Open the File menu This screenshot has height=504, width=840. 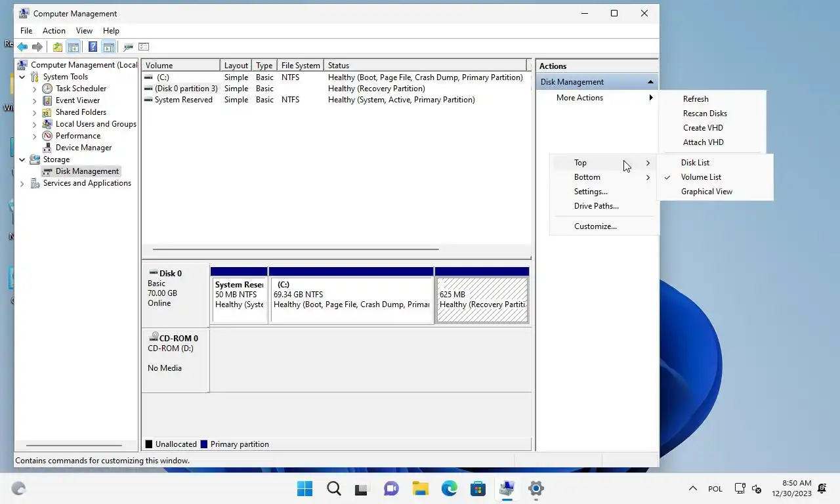(x=26, y=31)
